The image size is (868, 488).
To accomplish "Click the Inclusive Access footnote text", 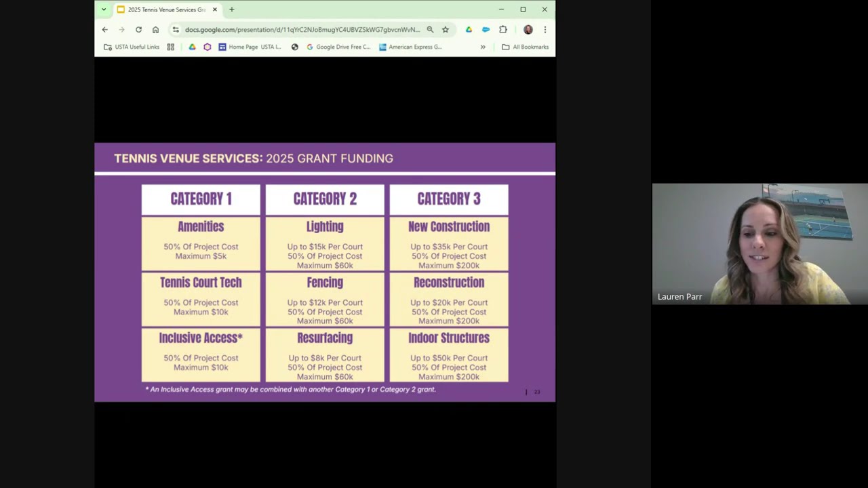I will (x=290, y=390).
